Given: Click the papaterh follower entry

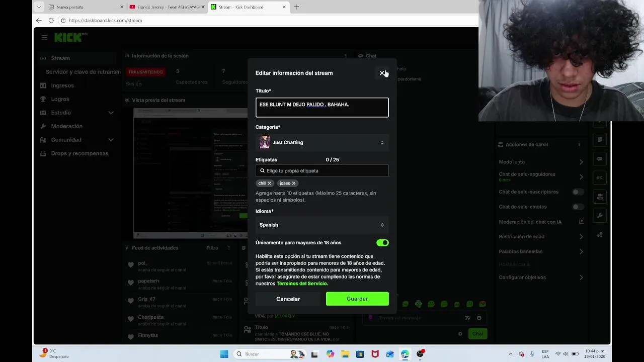Looking at the screenshot, I should click(x=179, y=284).
